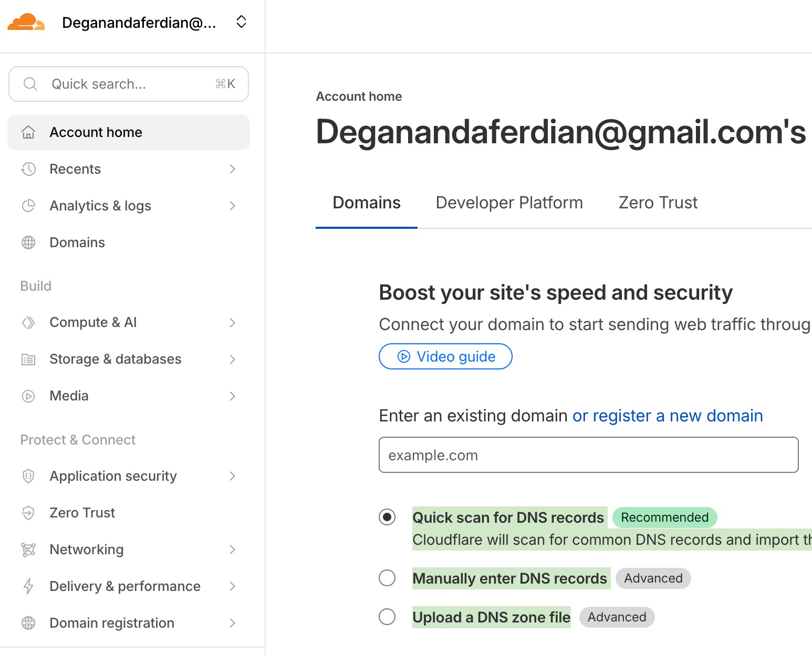
Task: Switch to the Developer Platform tab
Action: click(x=509, y=203)
